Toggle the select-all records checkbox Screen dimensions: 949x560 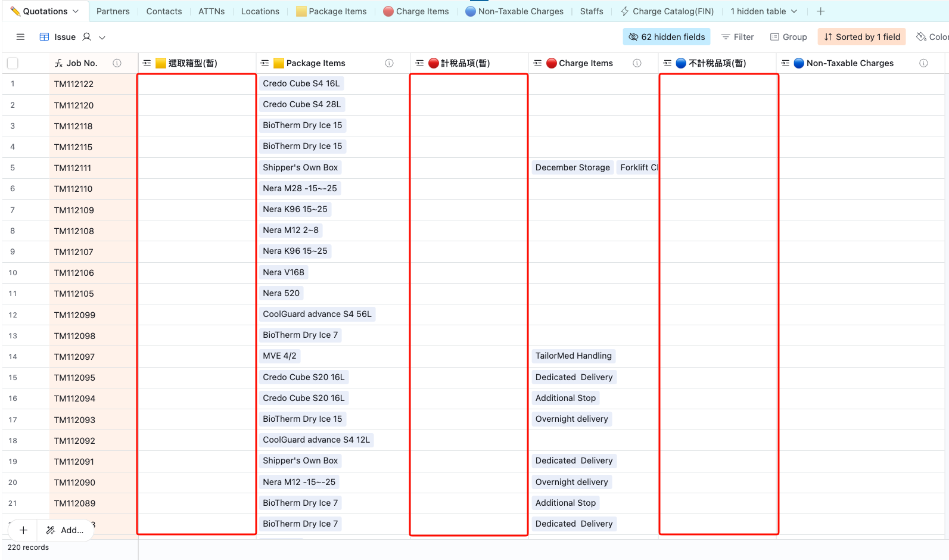pos(13,63)
